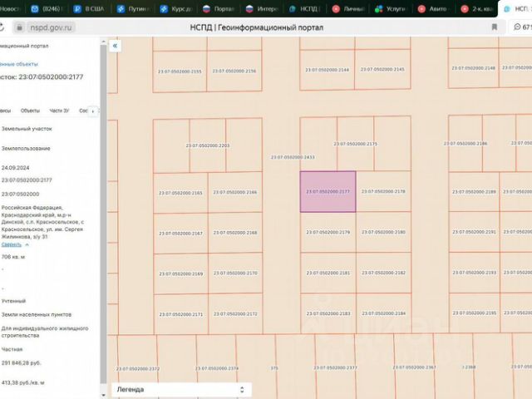Select parcel 23:07:0502000:2189 on the map
The image size is (532, 399).
pos(474,192)
